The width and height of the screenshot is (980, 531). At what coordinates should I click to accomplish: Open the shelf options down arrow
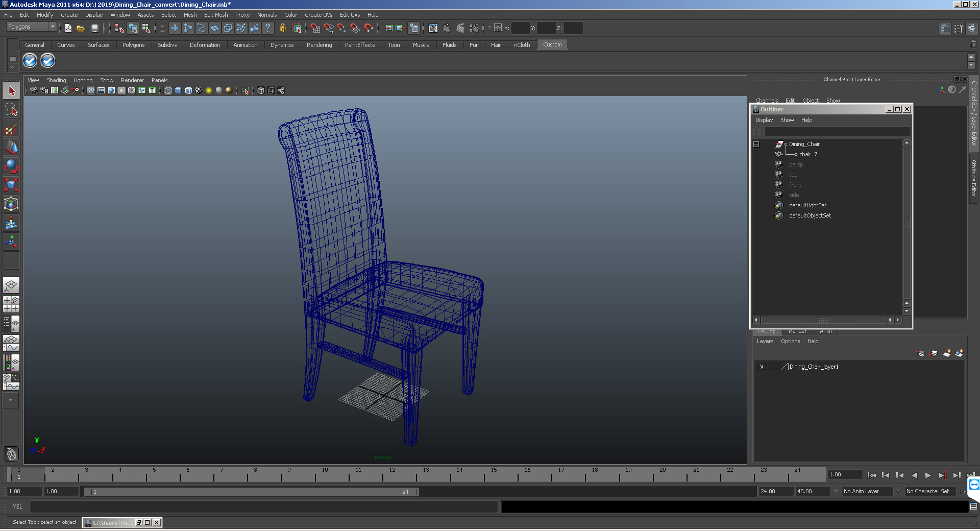point(13,67)
